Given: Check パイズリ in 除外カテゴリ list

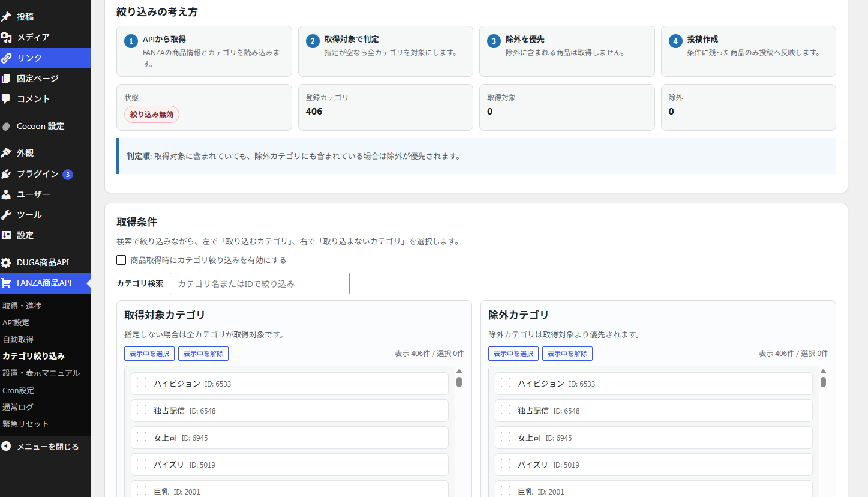Looking at the screenshot, I should click(x=506, y=463).
